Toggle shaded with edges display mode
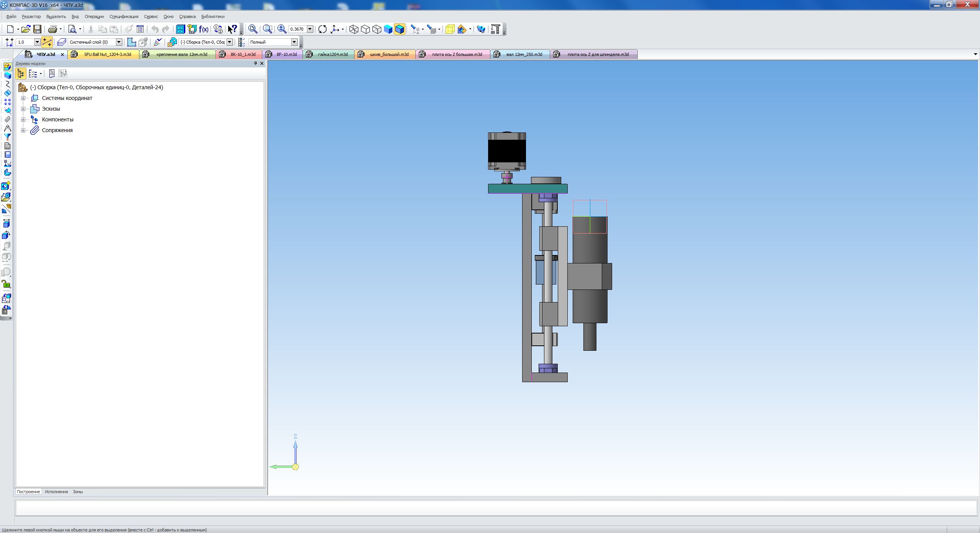Image resolution: width=980 pixels, height=533 pixels. [399, 29]
